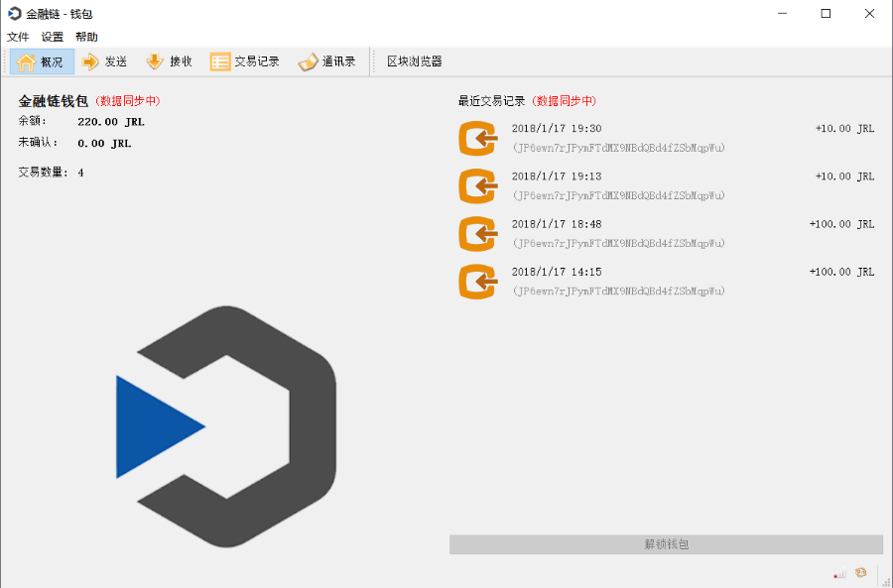Click the window resize grip in the bottom corner
This screenshot has height=588, width=893.
tap(886, 581)
